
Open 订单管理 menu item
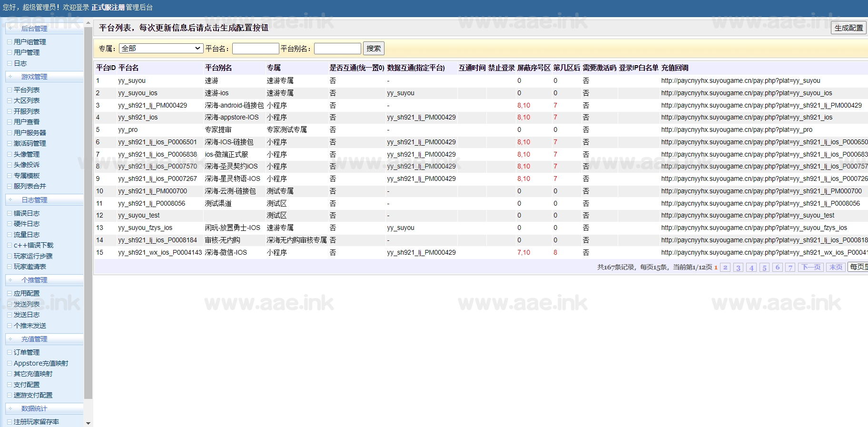[27, 352]
